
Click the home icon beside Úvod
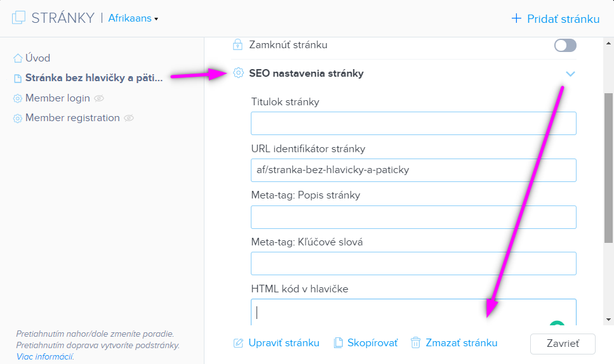(x=18, y=58)
